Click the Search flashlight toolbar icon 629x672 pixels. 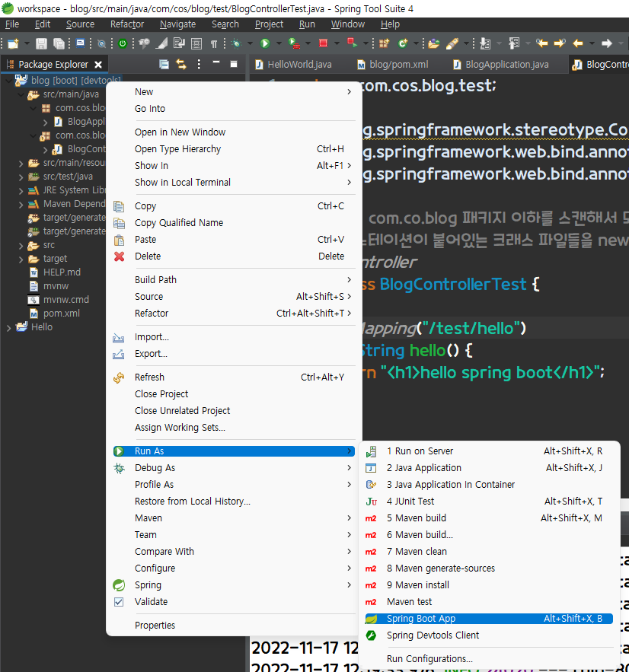click(452, 43)
